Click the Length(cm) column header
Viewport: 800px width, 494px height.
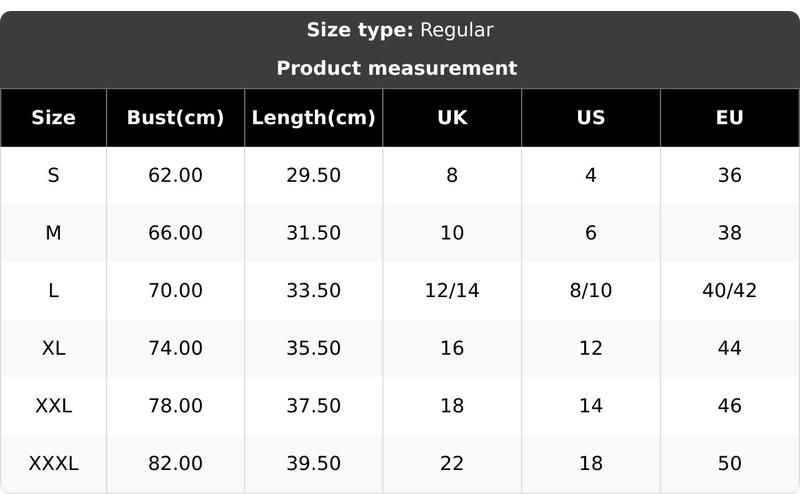coord(313,118)
